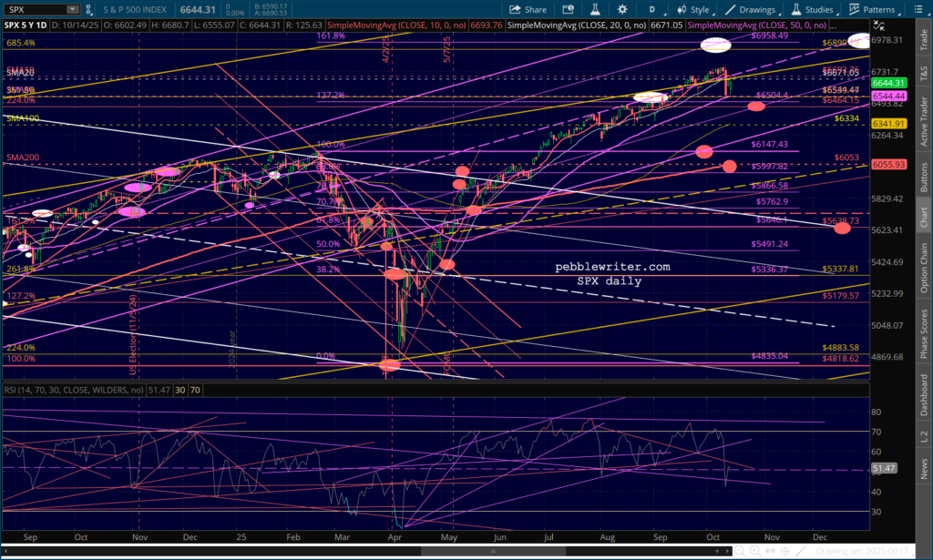Open the Active Trader sidebar tab

924,119
